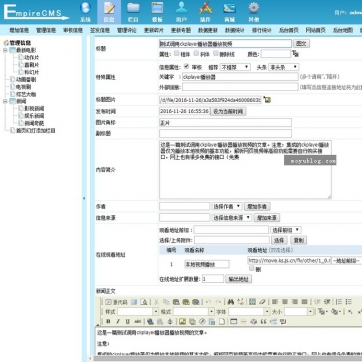This screenshot has width=362, height=362.
Task: Toggle Bold in the editor toolbar
Action: tap(108, 321)
